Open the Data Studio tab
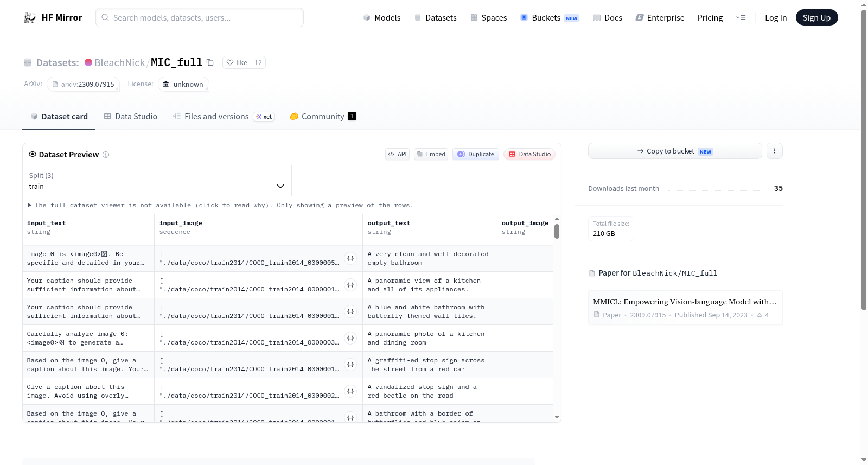 (x=131, y=117)
